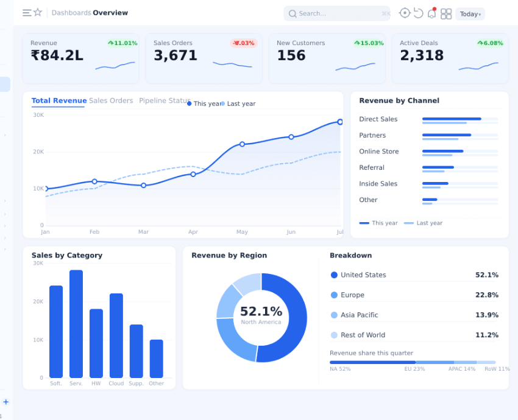The height and width of the screenshot is (420, 518).
Task: Click the Overview breadcrumb
Action: point(110,13)
